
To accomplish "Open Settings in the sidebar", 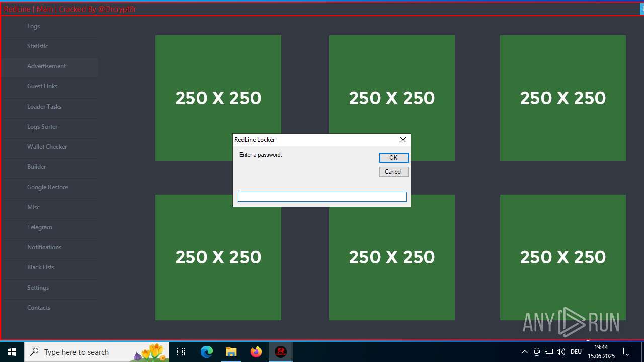I will click(x=49, y=288).
